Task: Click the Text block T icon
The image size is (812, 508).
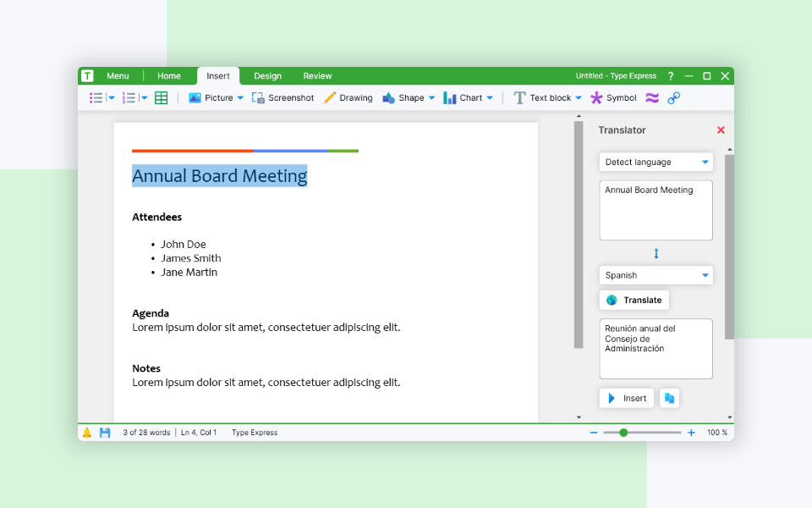Action: pyautogui.click(x=519, y=97)
